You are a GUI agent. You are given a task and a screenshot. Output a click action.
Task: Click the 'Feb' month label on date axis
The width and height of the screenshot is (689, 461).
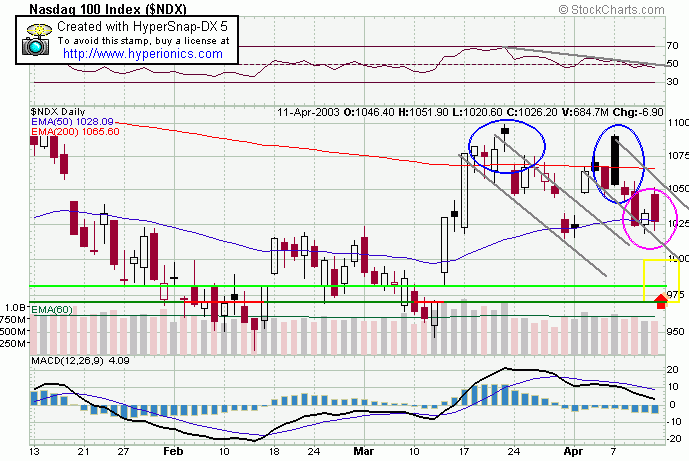pos(173,452)
